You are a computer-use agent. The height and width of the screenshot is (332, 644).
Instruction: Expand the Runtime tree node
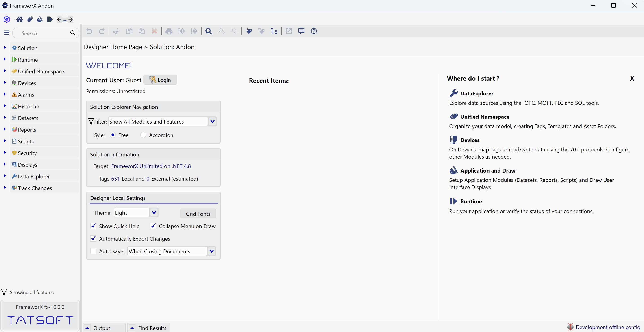click(x=5, y=59)
